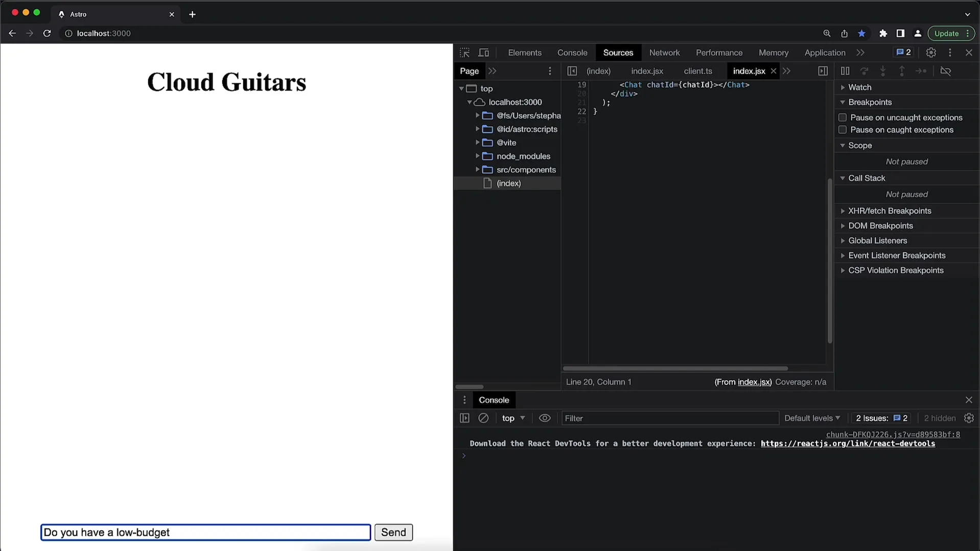Viewport: 980px width, 551px height.
Task: Expand CSP Violation Breakpoints section
Action: [843, 270]
